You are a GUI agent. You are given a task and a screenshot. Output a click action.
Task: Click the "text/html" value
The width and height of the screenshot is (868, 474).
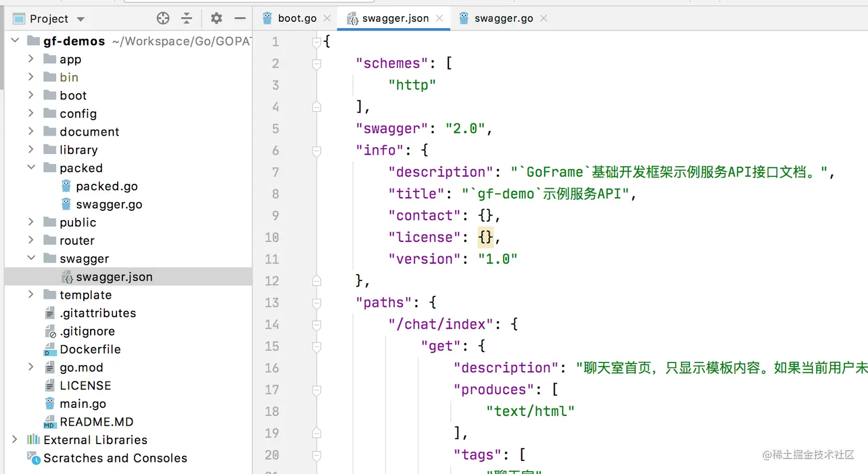(530, 411)
